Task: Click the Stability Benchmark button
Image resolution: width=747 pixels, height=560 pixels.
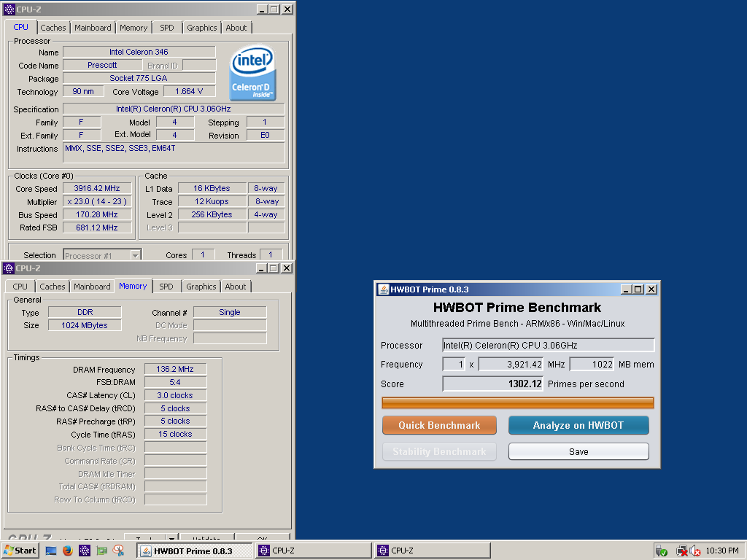Action: [x=439, y=451]
